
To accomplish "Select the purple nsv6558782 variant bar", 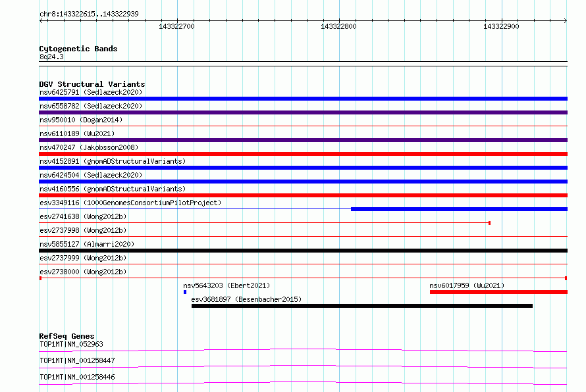I will coord(303,112).
